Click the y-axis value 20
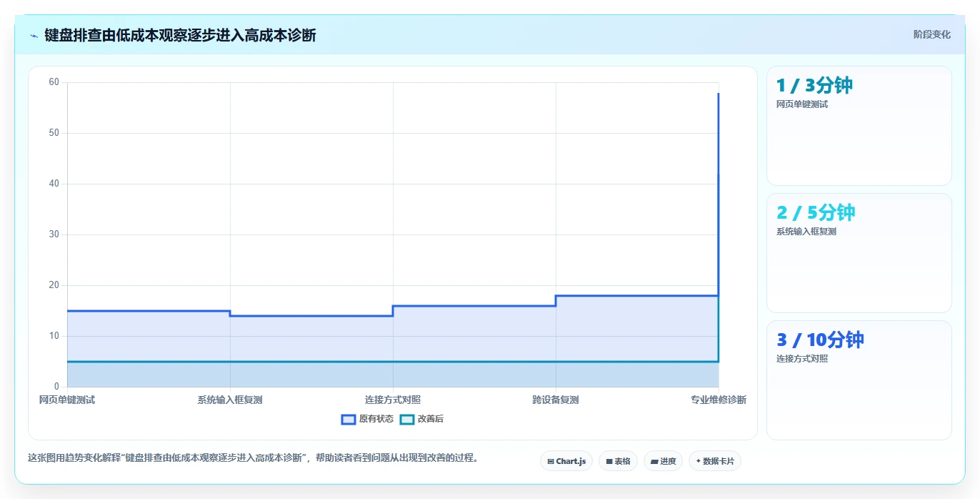 (x=54, y=285)
